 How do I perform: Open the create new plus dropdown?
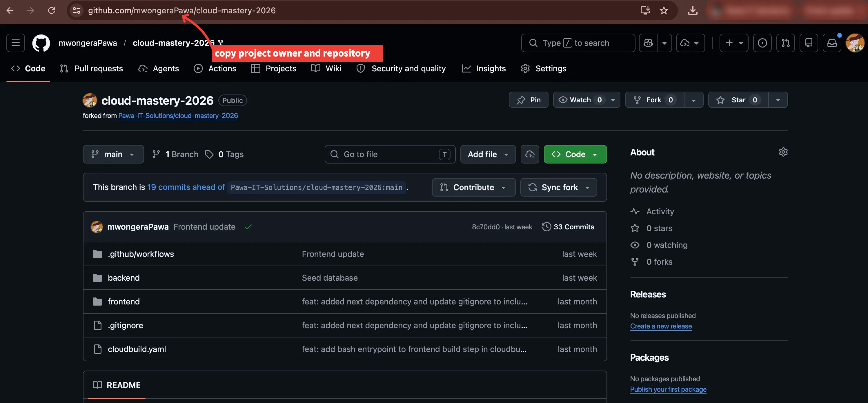tap(734, 43)
